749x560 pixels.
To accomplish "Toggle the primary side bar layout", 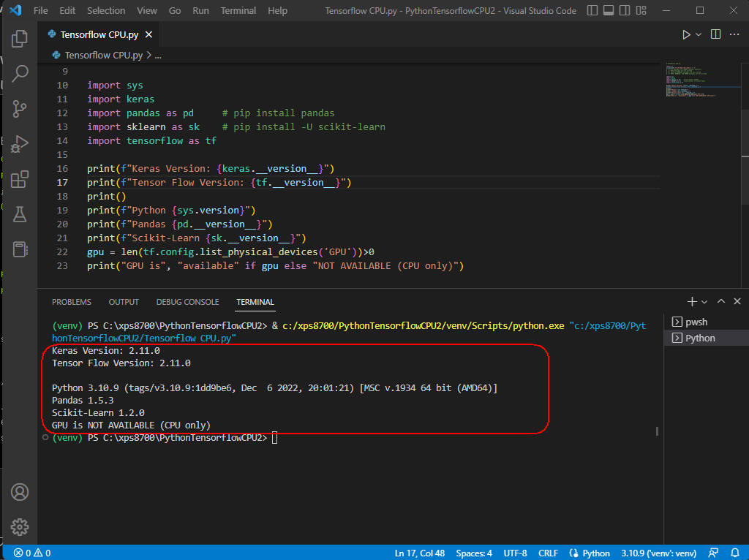I will [592, 10].
